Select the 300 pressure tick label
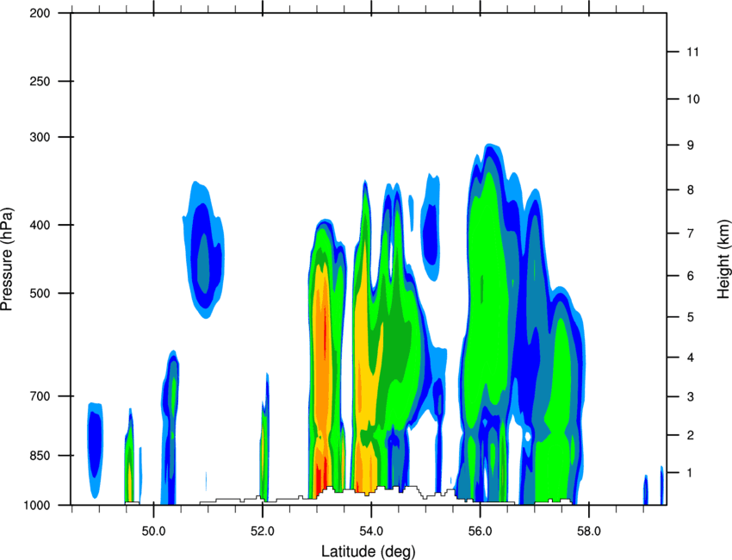The height and width of the screenshot is (560, 732). pyautogui.click(x=40, y=137)
